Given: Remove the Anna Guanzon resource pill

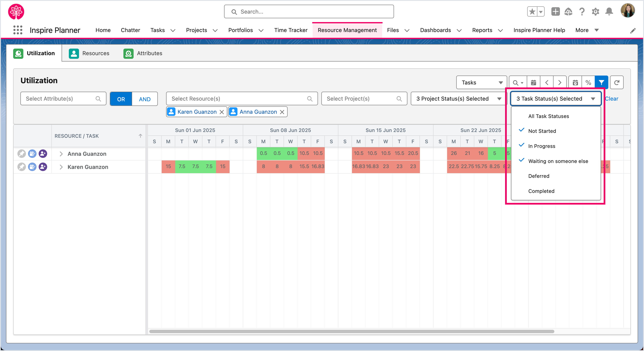Looking at the screenshot, I should pyautogui.click(x=282, y=112).
